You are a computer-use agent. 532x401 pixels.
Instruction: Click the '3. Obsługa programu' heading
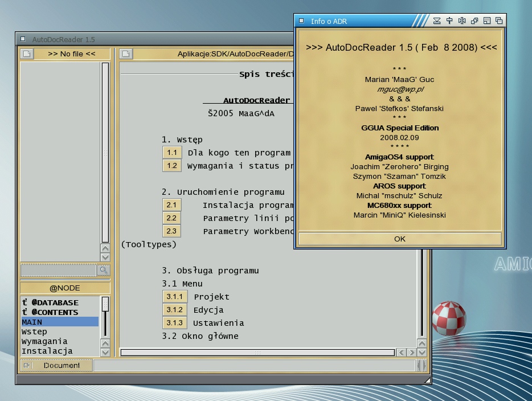coord(210,271)
